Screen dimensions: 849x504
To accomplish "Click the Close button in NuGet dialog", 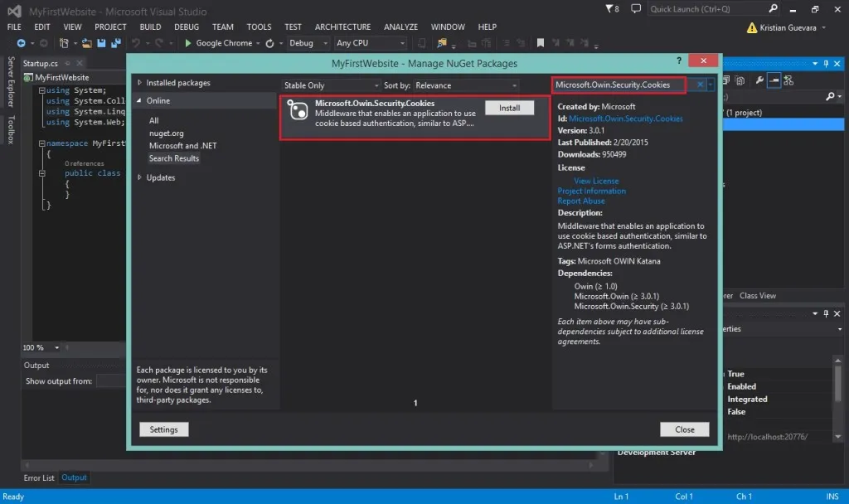I will [684, 429].
